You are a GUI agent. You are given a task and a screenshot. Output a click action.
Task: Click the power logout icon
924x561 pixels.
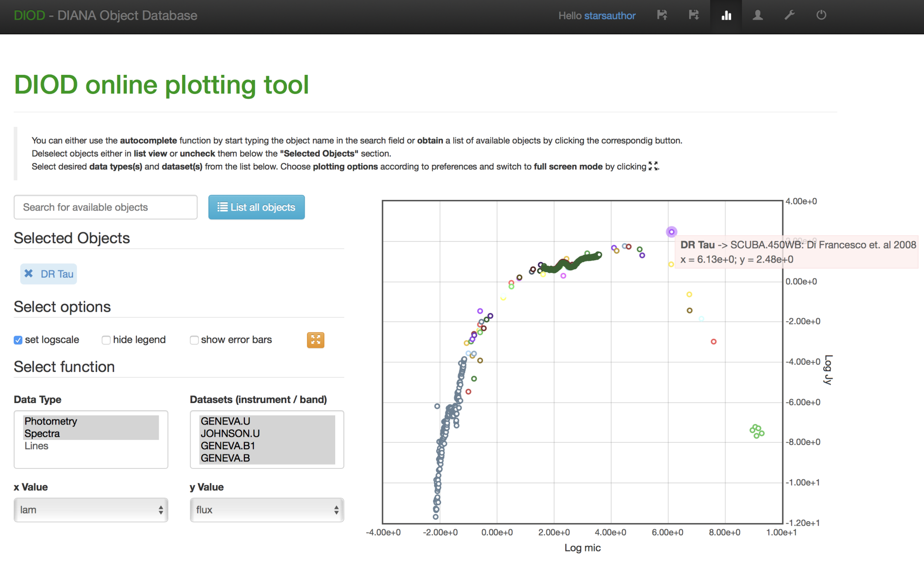pyautogui.click(x=821, y=16)
